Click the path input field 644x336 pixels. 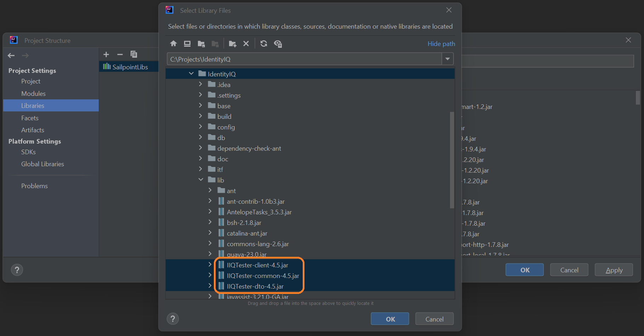click(304, 59)
